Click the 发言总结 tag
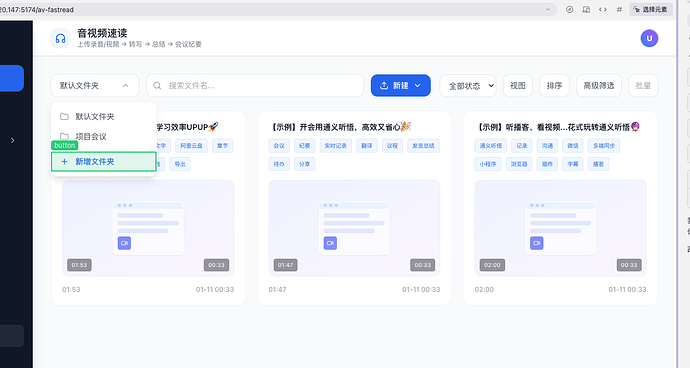Image resolution: width=690 pixels, height=368 pixels. click(x=423, y=146)
